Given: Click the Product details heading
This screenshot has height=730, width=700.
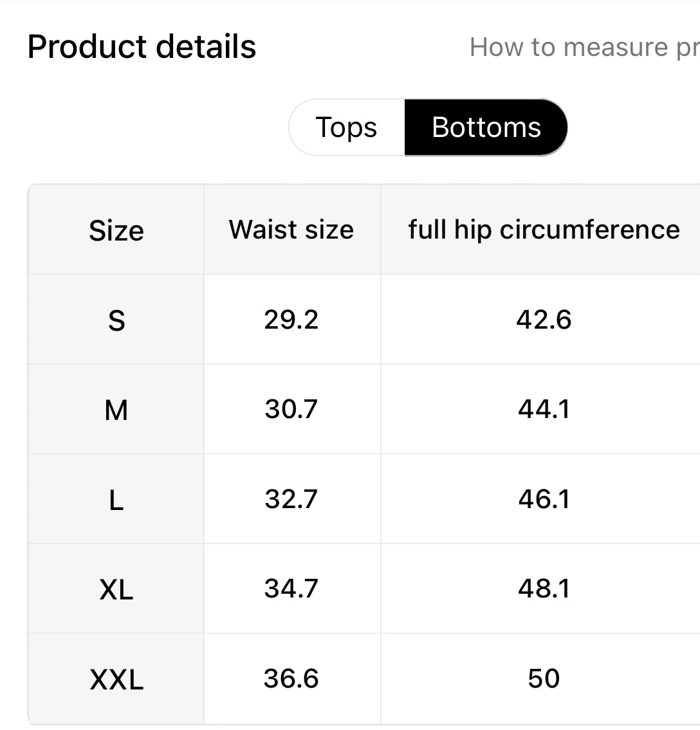Looking at the screenshot, I should (142, 46).
